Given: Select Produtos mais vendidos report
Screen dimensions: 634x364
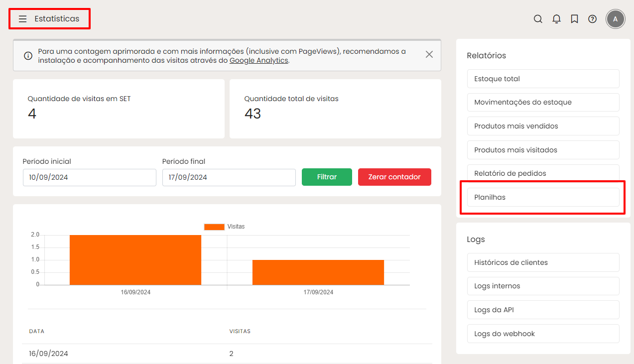Looking at the screenshot, I should click(543, 126).
